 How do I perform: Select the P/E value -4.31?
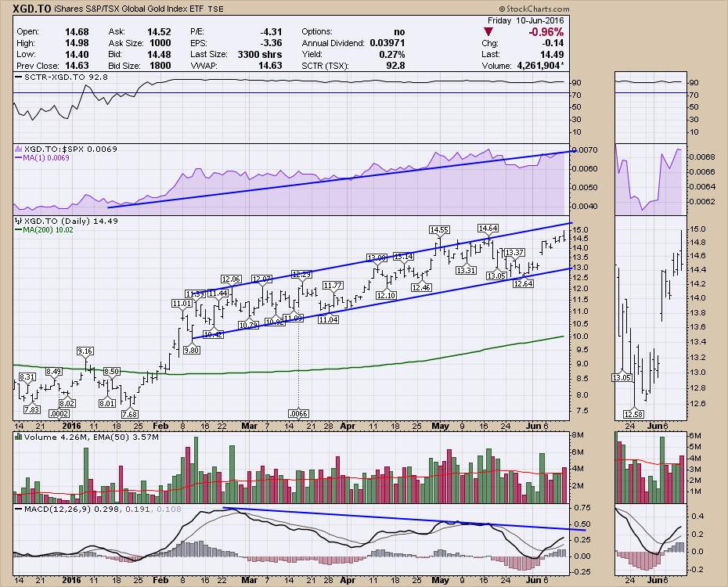click(x=271, y=32)
